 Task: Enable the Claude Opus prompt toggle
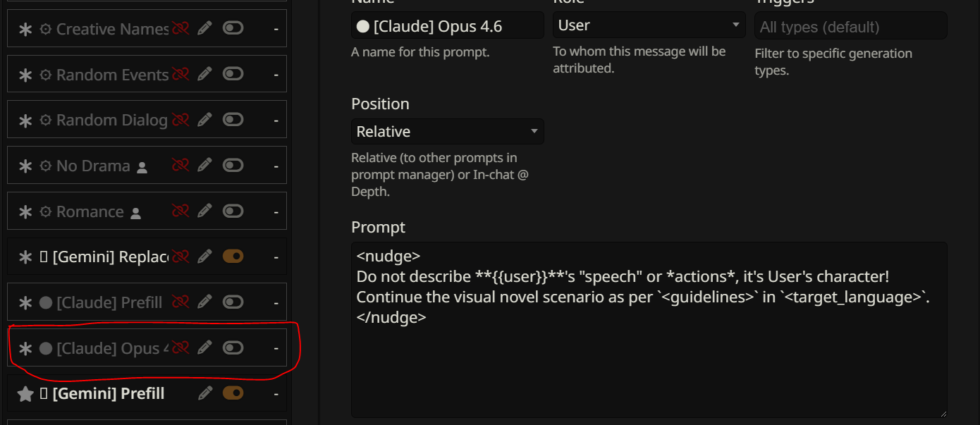(233, 347)
